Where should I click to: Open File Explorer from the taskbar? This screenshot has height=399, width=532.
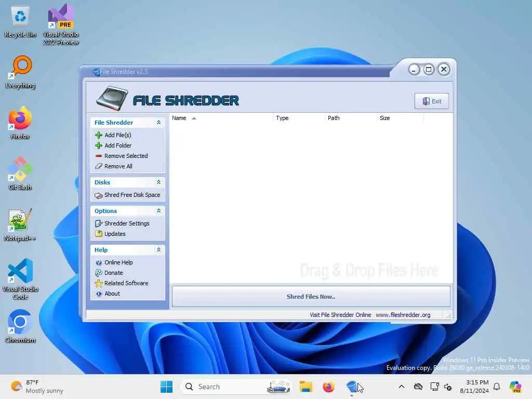coord(305,387)
